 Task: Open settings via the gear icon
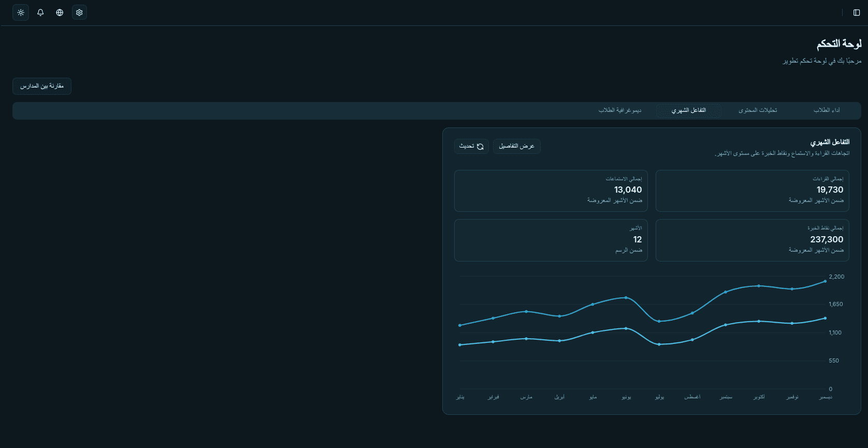79,12
